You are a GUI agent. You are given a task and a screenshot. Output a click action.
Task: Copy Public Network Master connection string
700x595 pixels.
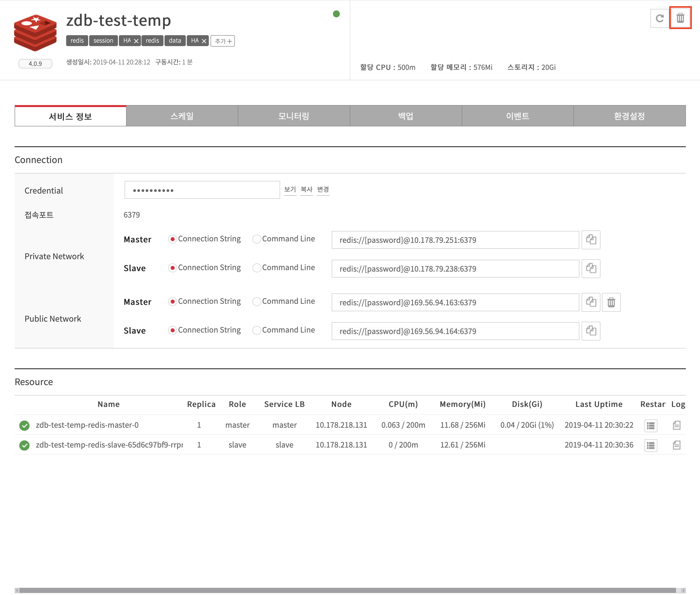pyautogui.click(x=591, y=302)
